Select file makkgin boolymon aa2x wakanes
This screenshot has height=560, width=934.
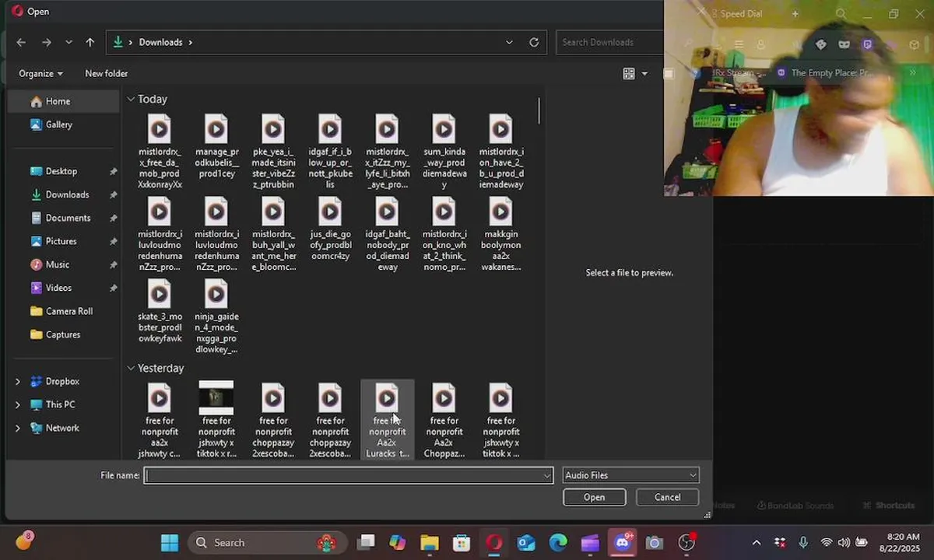500,234
